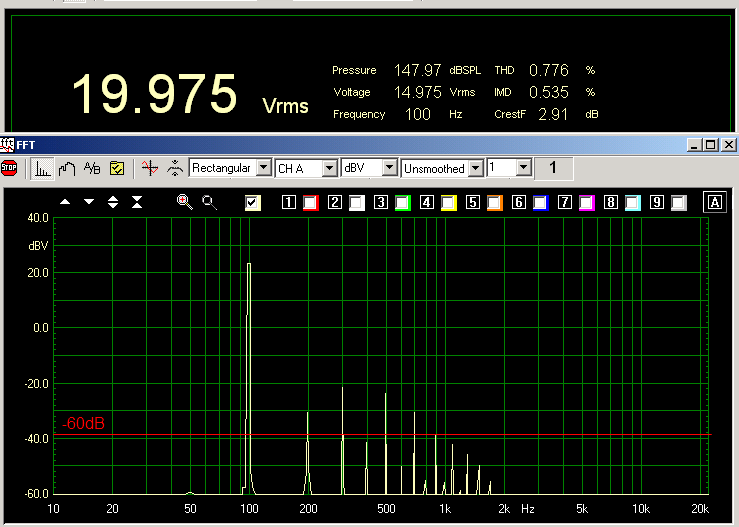Enable the magenta trace 7 checkbox

(587, 203)
